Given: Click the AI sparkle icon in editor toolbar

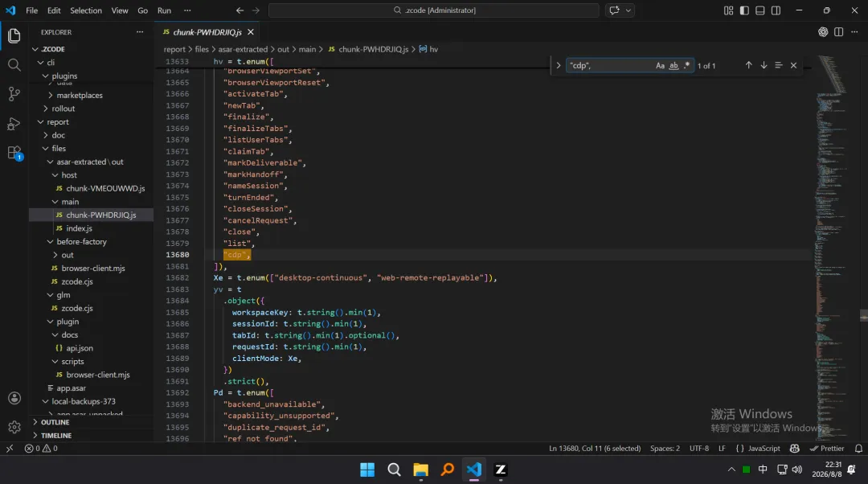Looking at the screenshot, I should tap(823, 32).
